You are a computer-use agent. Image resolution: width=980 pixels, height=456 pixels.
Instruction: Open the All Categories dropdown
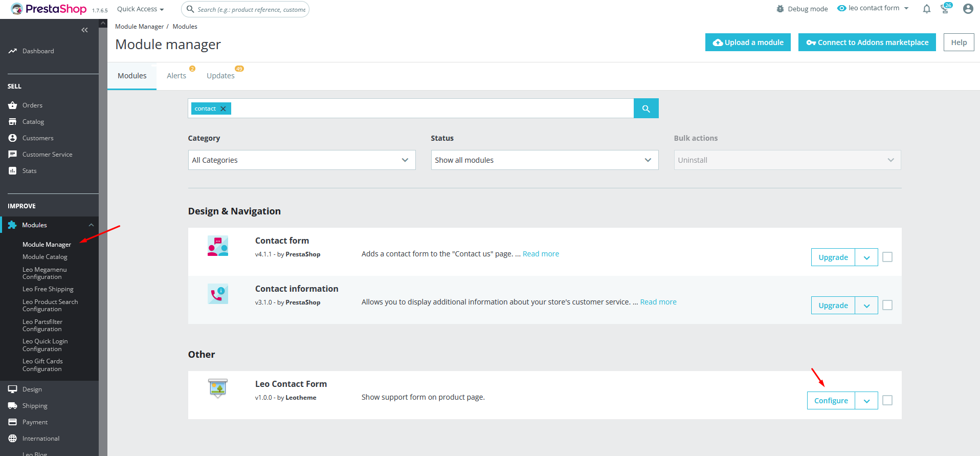[x=302, y=160]
